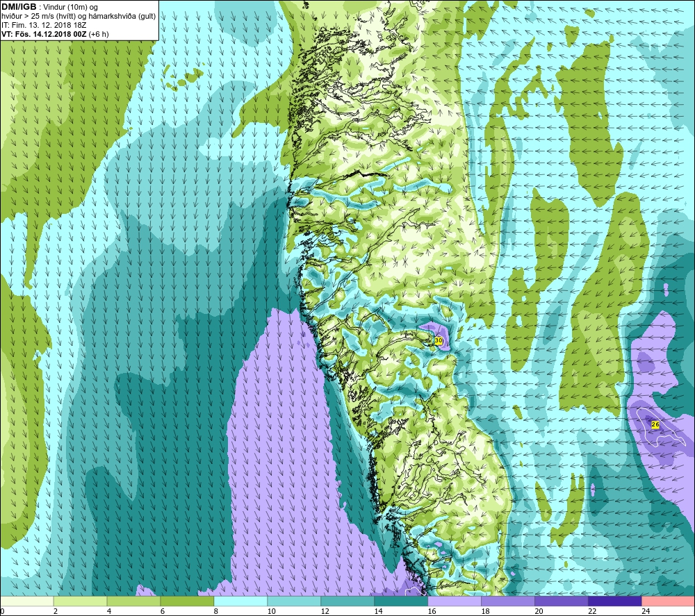Click the 'Vindur (10m) og' label

point(70,8)
